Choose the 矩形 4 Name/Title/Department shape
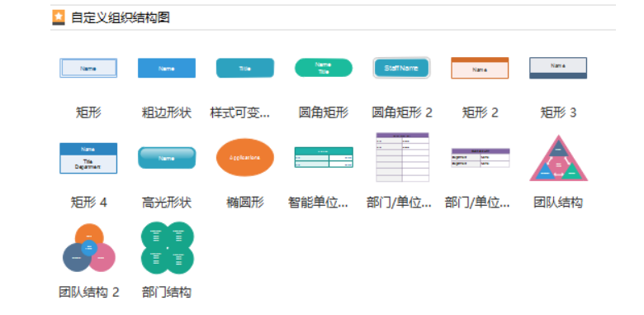The height and width of the screenshot is (315, 644). (88, 158)
